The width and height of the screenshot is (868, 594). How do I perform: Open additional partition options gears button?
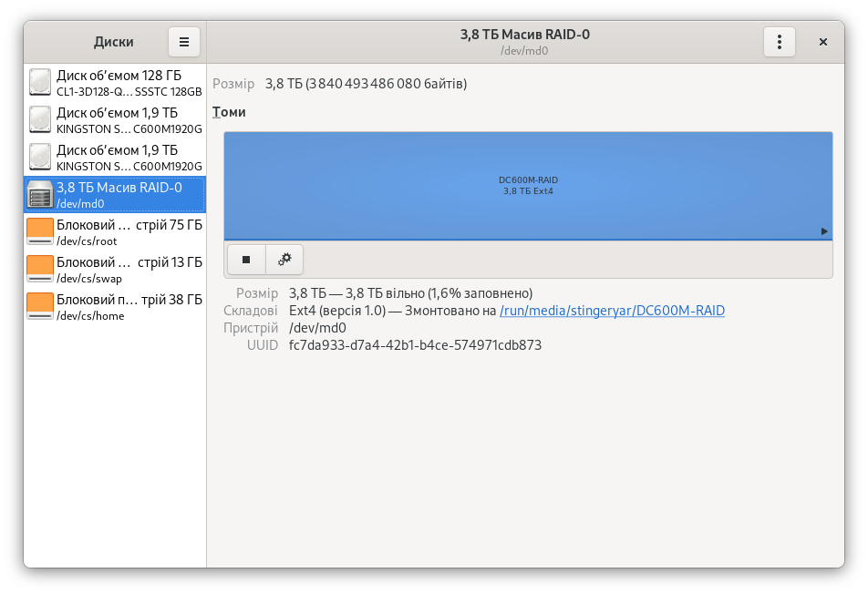tap(284, 260)
